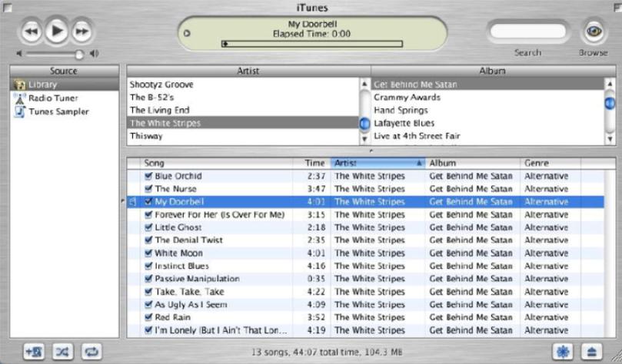Click the Artist list blue scroll thumb
Image resolution: width=622 pixels, height=364 pixels.
click(364, 124)
